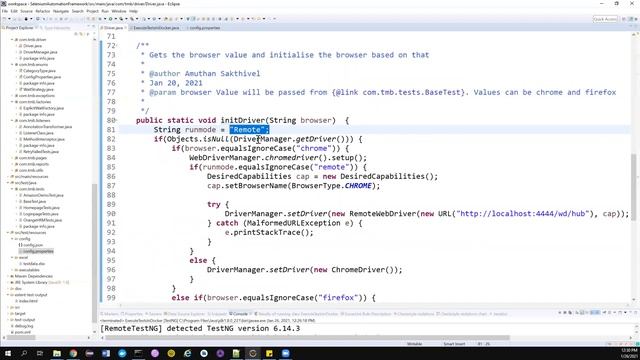Click the console horizontal scrollbar
The image size is (640, 360).
[307, 338]
